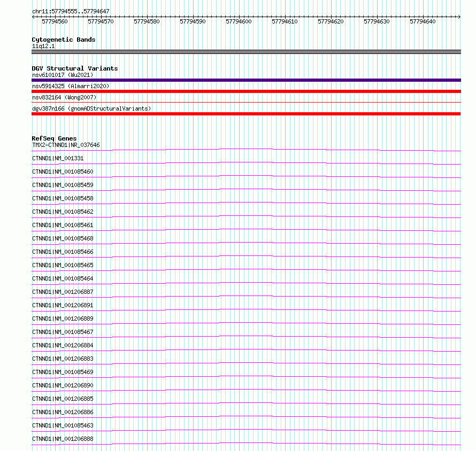Image resolution: width=476 pixels, height=451 pixels.
Task: Select dgv387n166 (gnomADStructuralVariants) label
Action: (91, 108)
